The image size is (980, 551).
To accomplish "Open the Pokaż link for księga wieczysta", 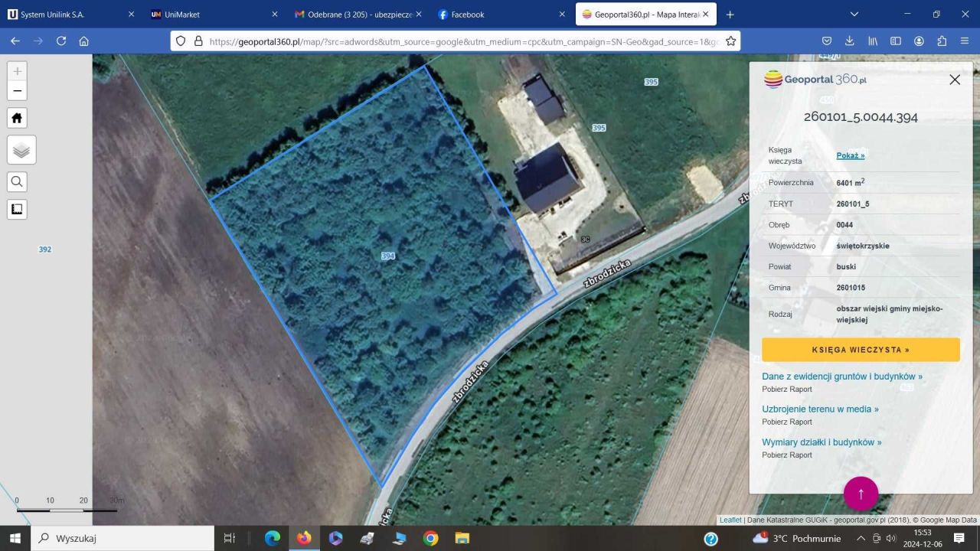I will [x=850, y=155].
